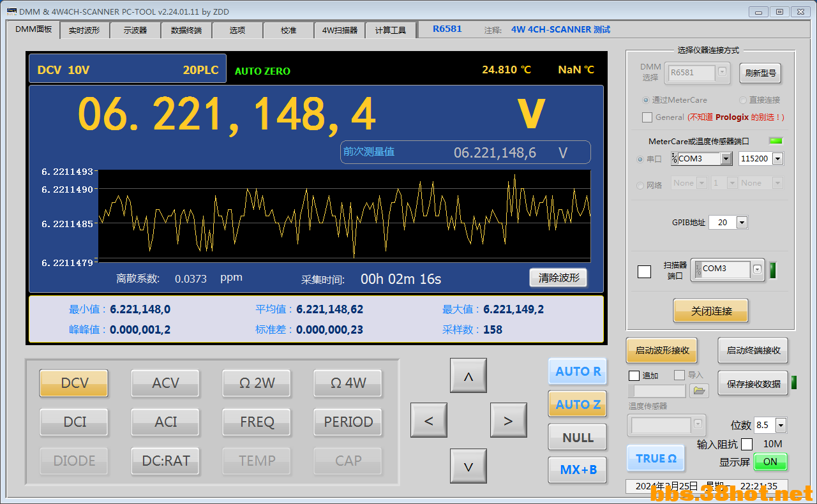Select the DCV measurement function
Screen dimensions: 817x504
(x=74, y=383)
